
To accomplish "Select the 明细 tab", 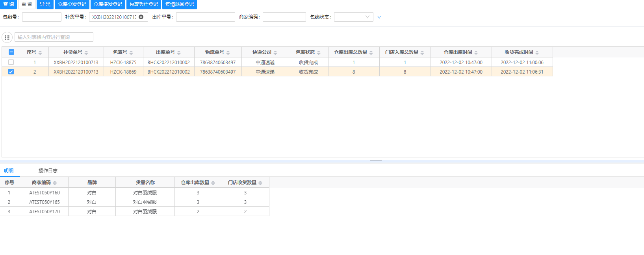I will pos(9,171).
